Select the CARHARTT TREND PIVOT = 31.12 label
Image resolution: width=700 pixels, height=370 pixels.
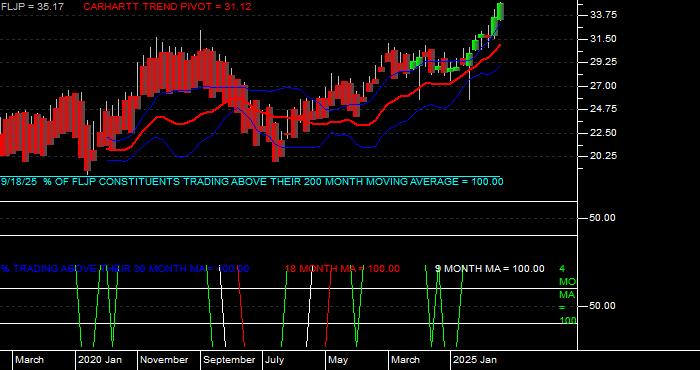tap(167, 7)
